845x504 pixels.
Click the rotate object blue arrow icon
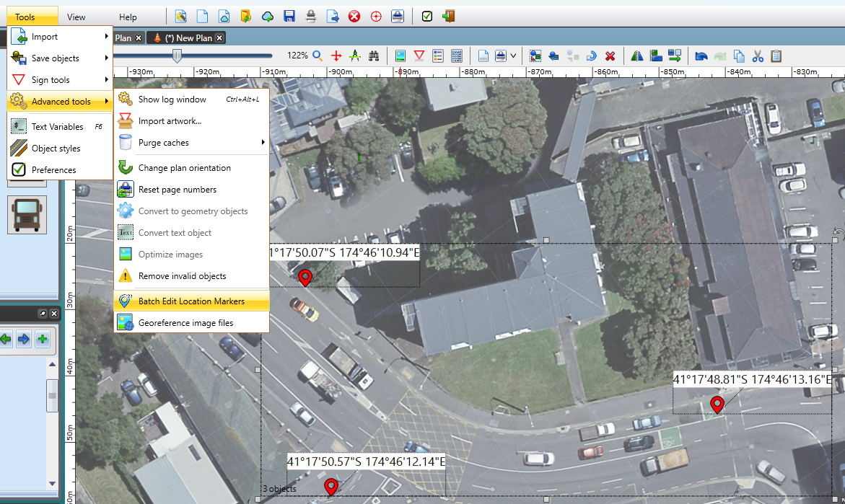(591, 56)
